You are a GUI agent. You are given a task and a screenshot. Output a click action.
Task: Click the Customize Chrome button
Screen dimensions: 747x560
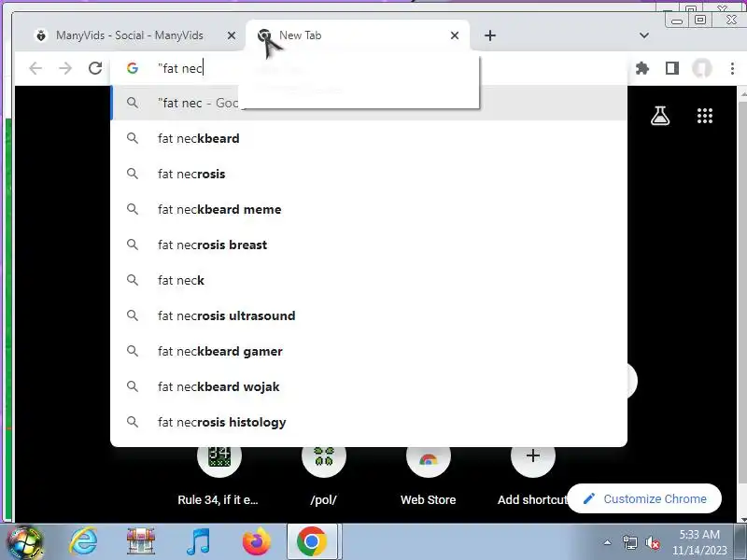pyautogui.click(x=644, y=498)
